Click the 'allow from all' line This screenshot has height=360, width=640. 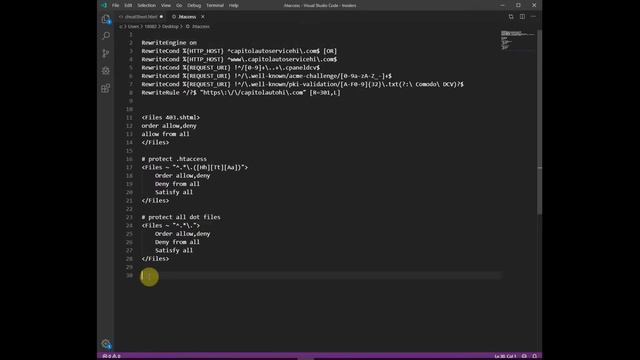[165, 134]
